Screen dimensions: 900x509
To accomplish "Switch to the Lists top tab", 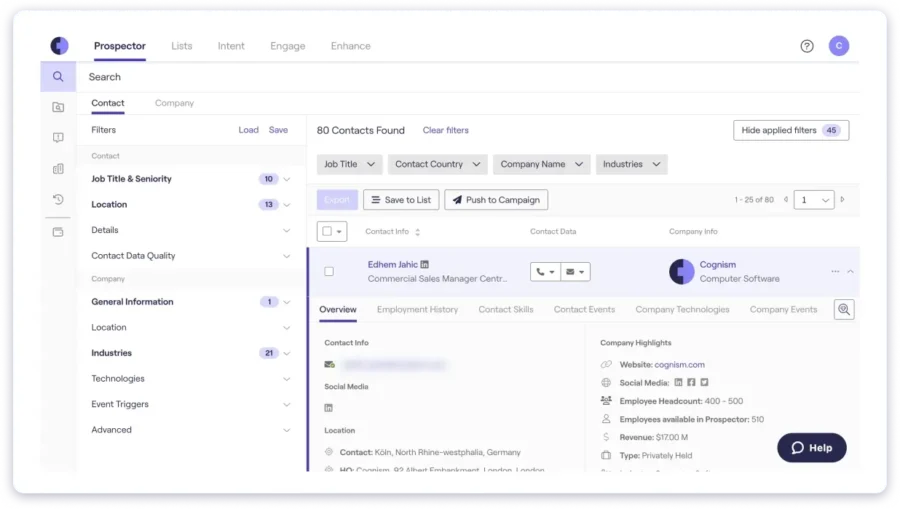I will [181, 46].
